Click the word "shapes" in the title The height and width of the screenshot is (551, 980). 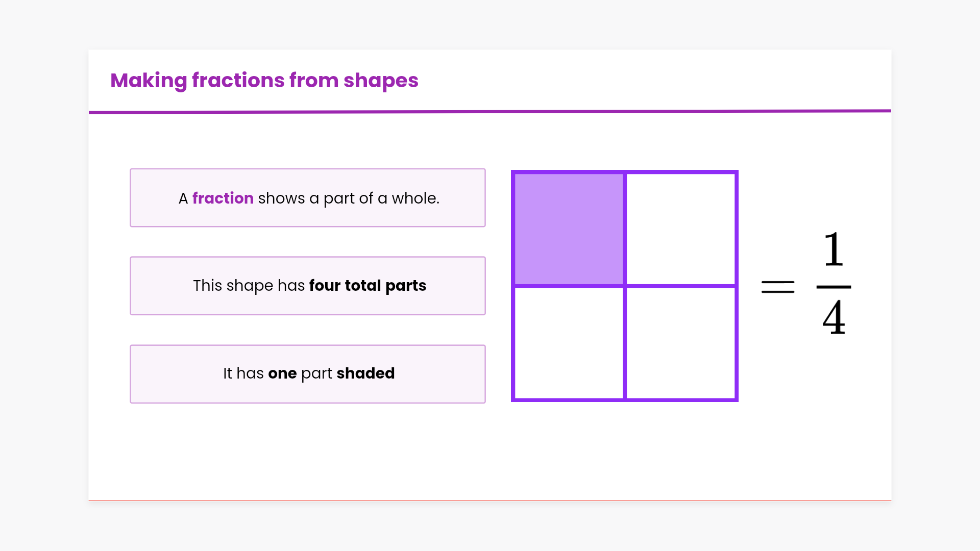[381, 81]
